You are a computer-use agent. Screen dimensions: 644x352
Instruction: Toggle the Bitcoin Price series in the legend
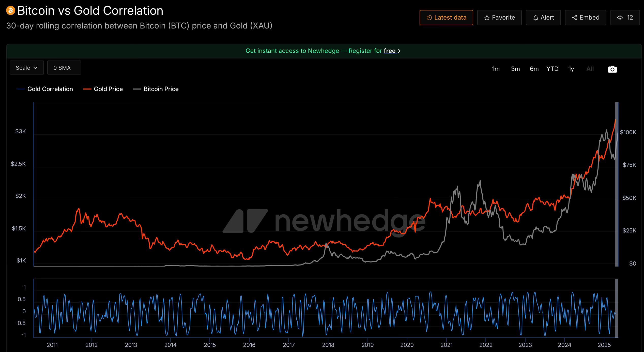coord(156,89)
